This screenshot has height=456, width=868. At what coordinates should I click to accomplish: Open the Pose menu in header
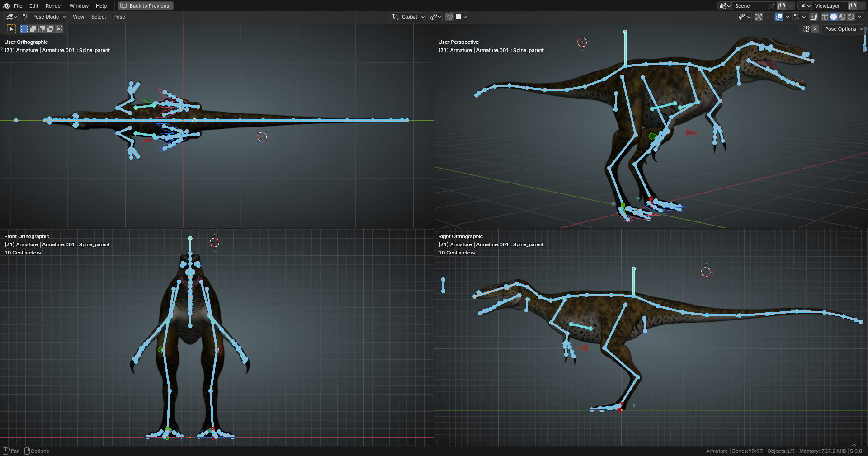[119, 17]
